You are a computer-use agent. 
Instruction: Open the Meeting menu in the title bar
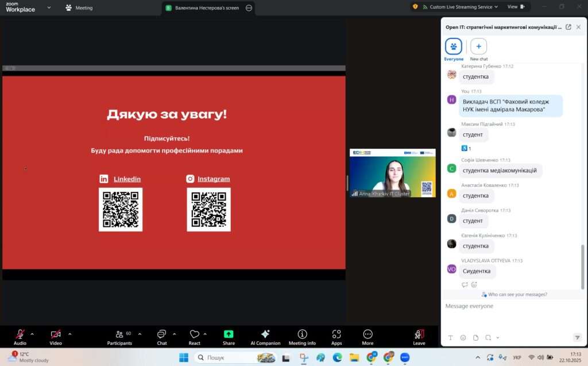click(x=79, y=8)
